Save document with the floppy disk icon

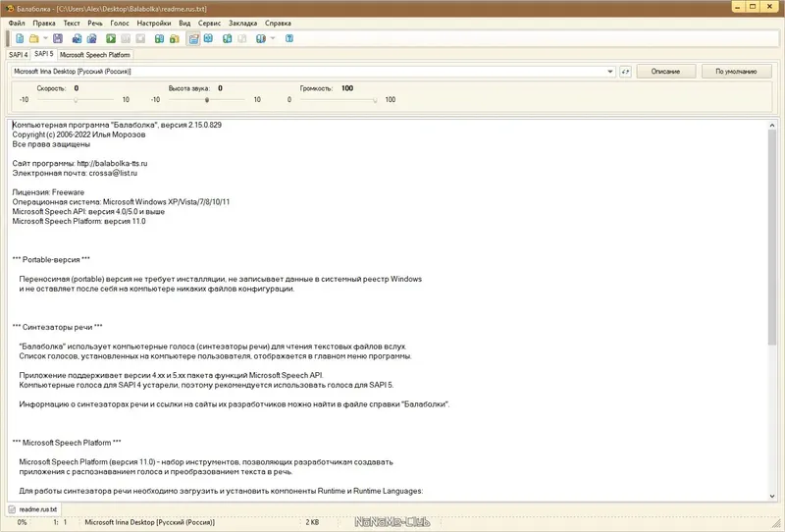point(58,38)
